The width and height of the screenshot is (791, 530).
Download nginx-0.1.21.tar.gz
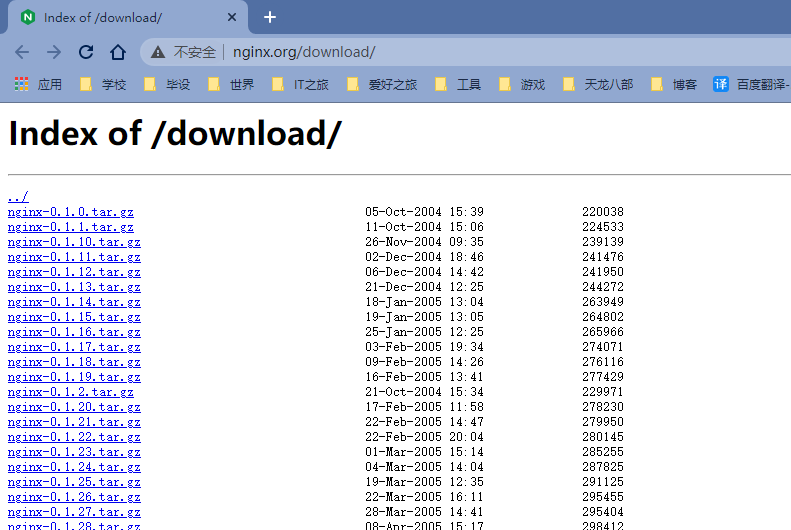point(74,422)
